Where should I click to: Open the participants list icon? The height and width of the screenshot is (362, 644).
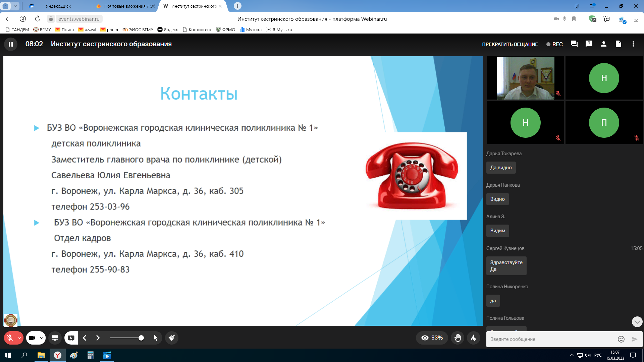pyautogui.click(x=604, y=44)
